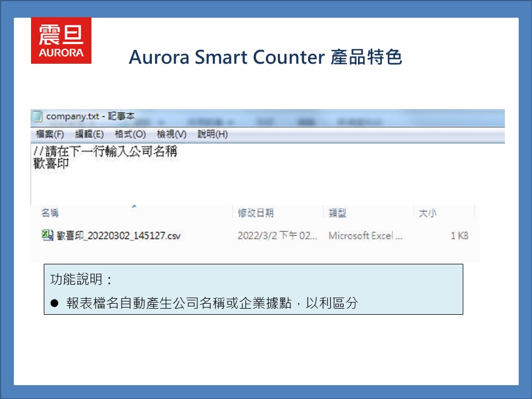Open the 檔案(F) menu
Viewport: 532px width, 399px height.
50,134
